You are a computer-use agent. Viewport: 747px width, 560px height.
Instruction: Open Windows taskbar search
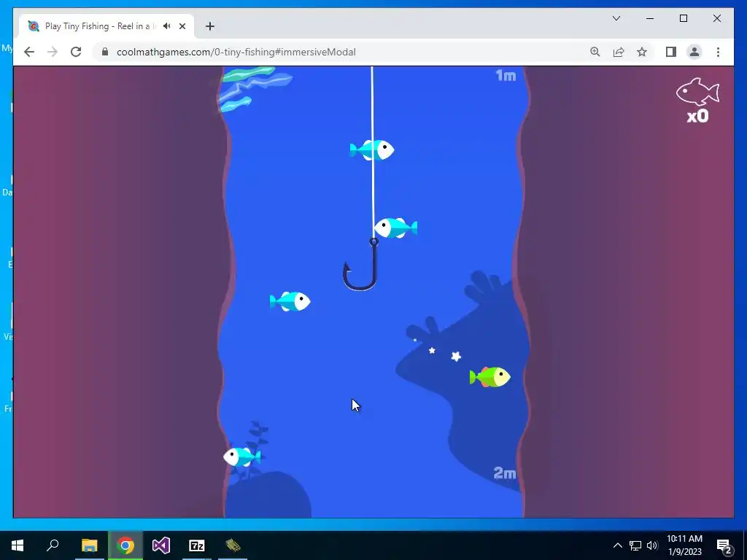point(53,545)
